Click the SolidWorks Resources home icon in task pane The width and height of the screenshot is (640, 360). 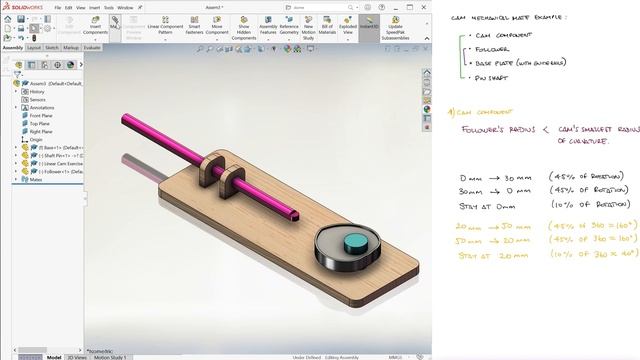pyautogui.click(x=427, y=73)
